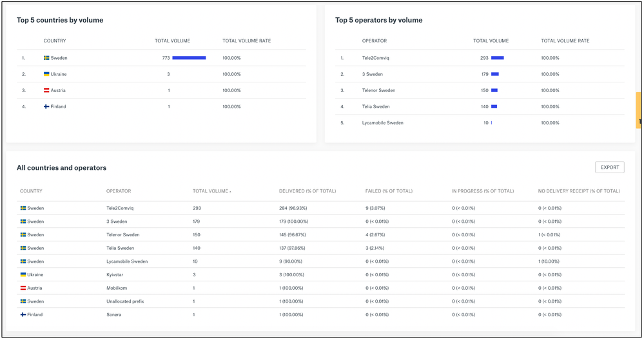Click Tele2Comviq operator in All countries table
The width and height of the screenshot is (644, 340).
(120, 209)
